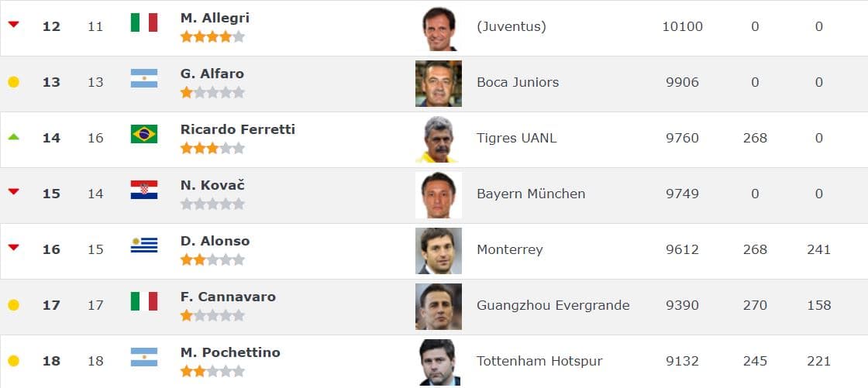868x388 pixels.
Task: Click the red down arrow at rank 12
Action: 13,25
